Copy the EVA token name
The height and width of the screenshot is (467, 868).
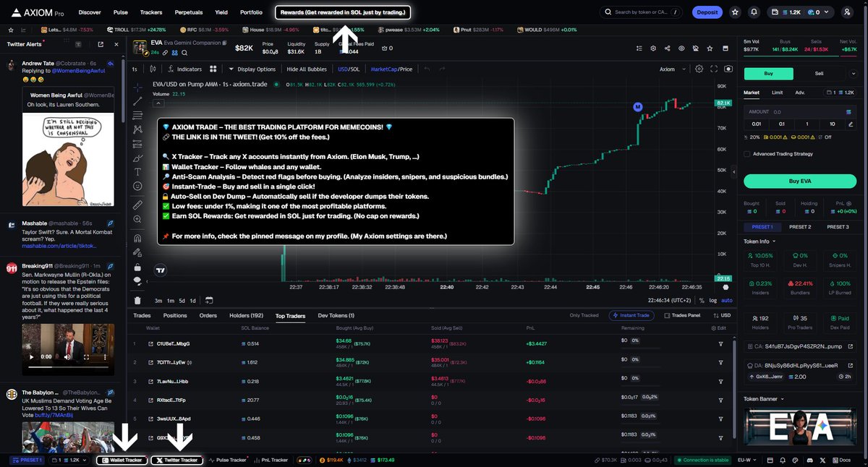click(x=224, y=43)
